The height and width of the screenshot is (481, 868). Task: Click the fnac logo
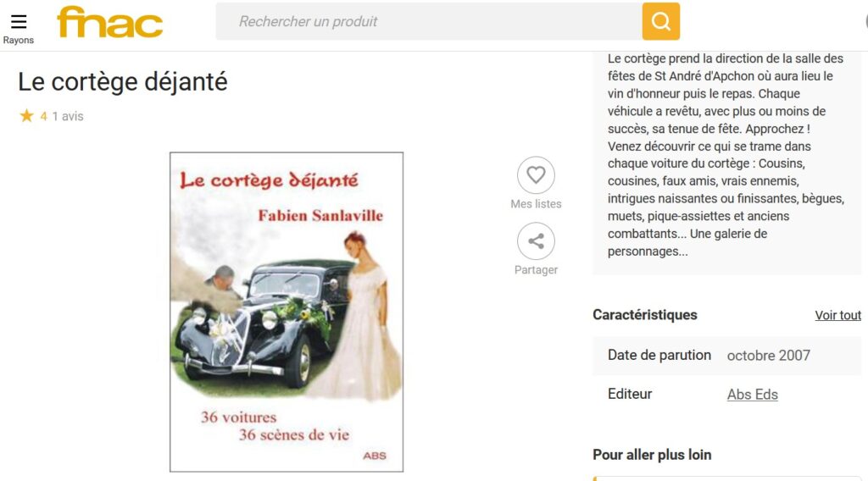coord(110,22)
